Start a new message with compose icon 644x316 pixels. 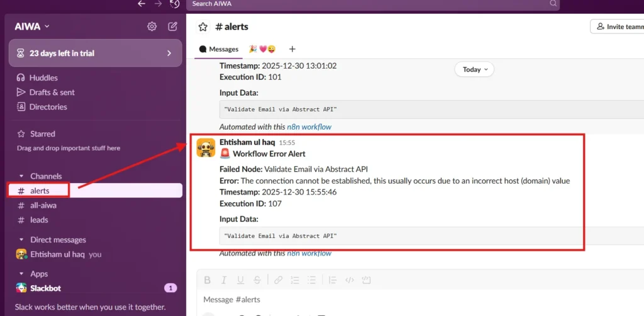[x=173, y=26]
